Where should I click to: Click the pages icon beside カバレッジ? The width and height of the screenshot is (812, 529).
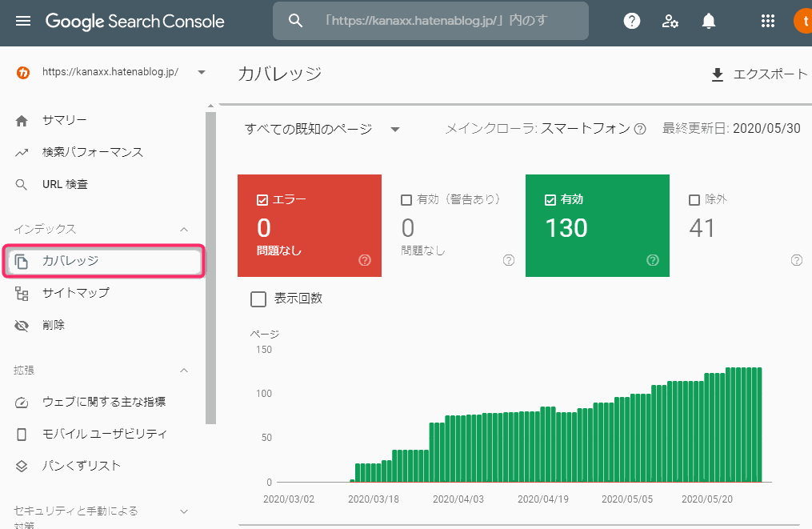point(22,262)
